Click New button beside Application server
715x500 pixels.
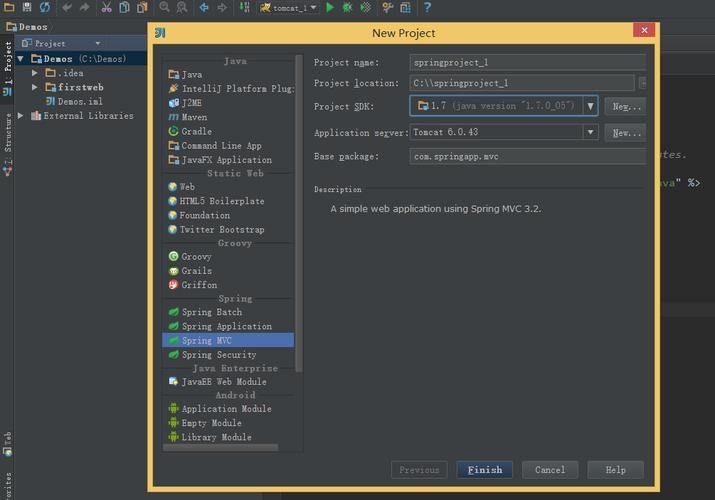click(626, 133)
